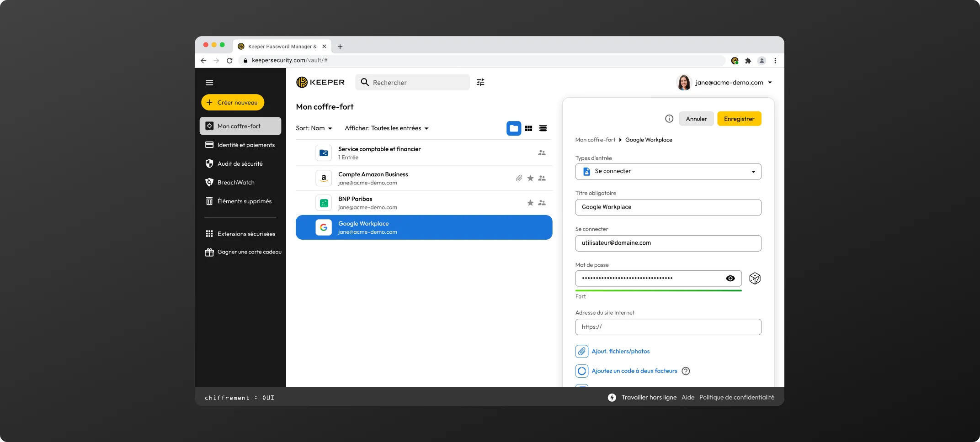Click the info icon near Annuler

click(669, 119)
